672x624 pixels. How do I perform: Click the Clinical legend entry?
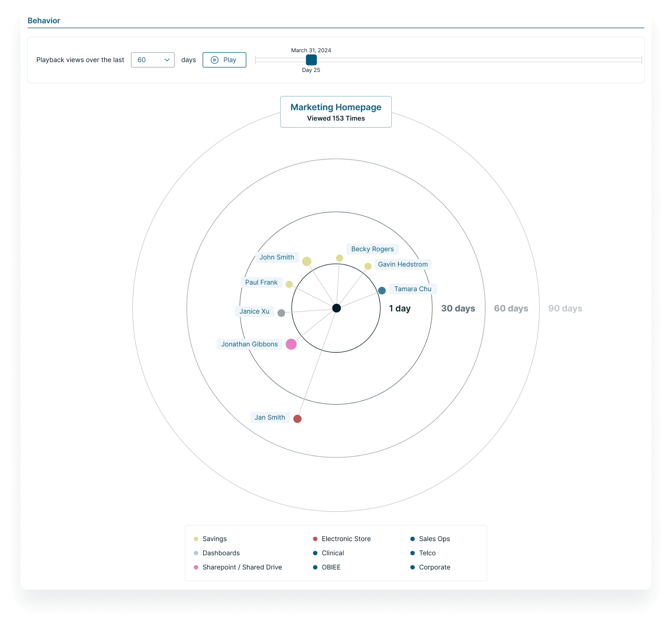(328, 553)
